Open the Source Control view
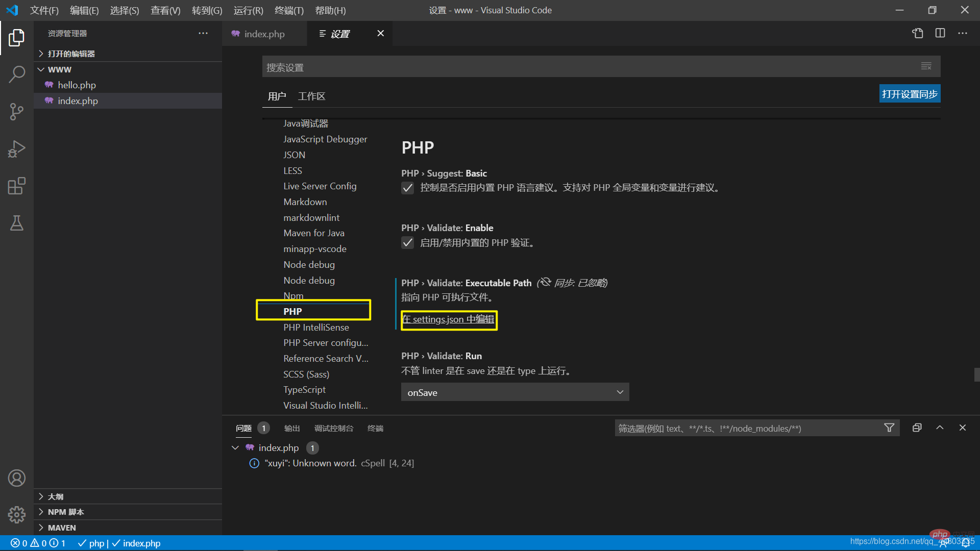Viewport: 980px width, 551px height. pos(16,112)
